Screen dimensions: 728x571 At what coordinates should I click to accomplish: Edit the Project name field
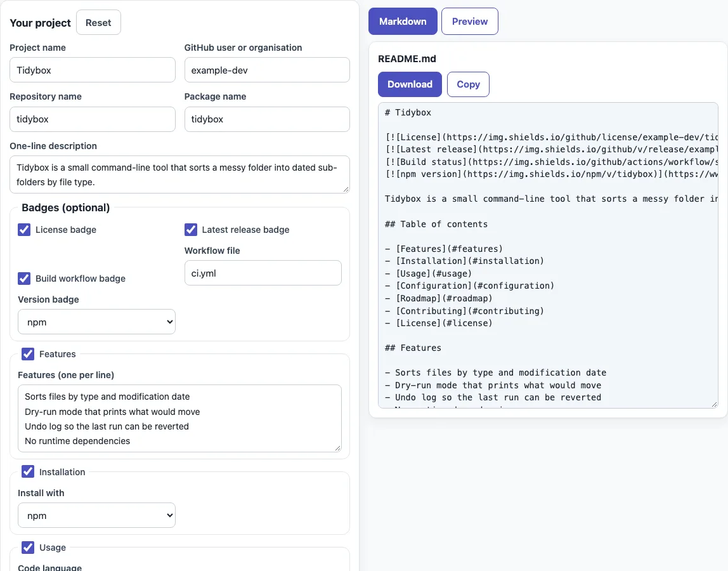tap(93, 70)
